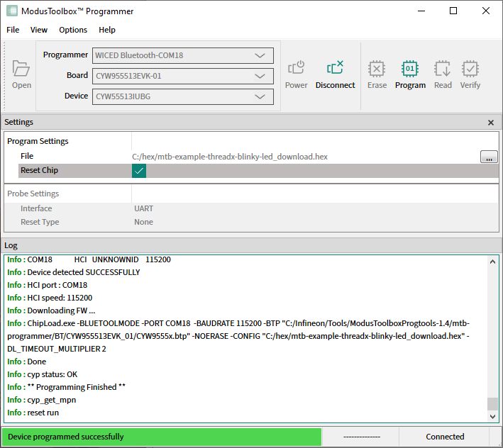
Task: Expand the Board dropdown
Action: coord(260,76)
